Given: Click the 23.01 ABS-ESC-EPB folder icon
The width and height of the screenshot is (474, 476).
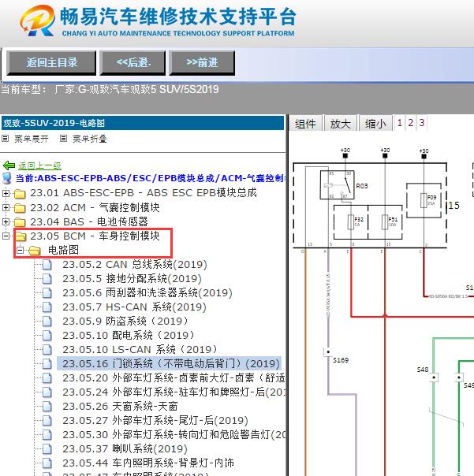Looking at the screenshot, I should click(20, 193).
